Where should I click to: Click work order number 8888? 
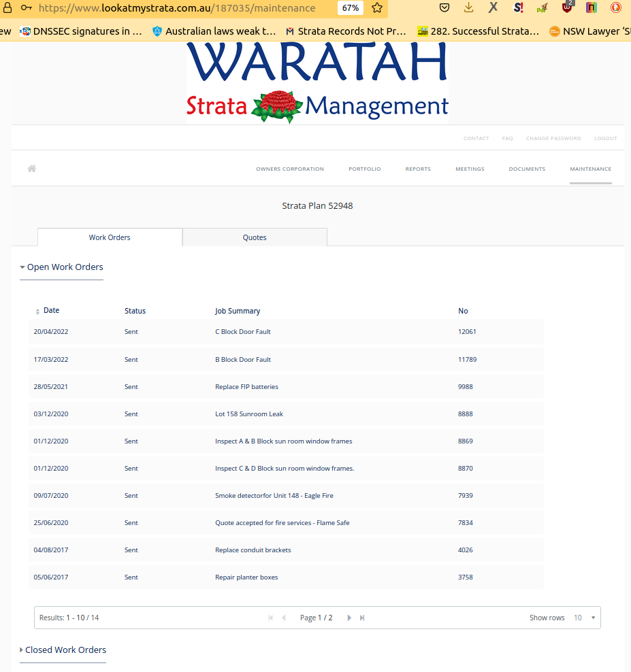click(466, 414)
